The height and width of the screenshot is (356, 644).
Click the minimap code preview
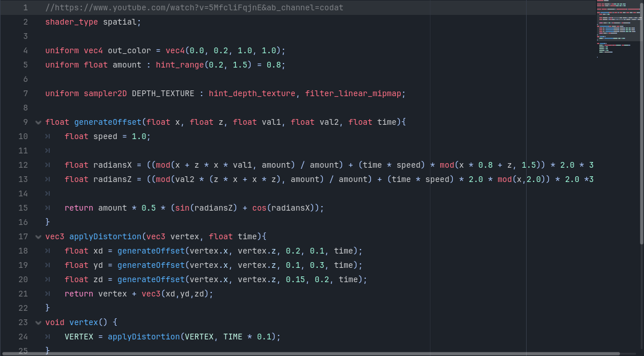tap(618, 29)
